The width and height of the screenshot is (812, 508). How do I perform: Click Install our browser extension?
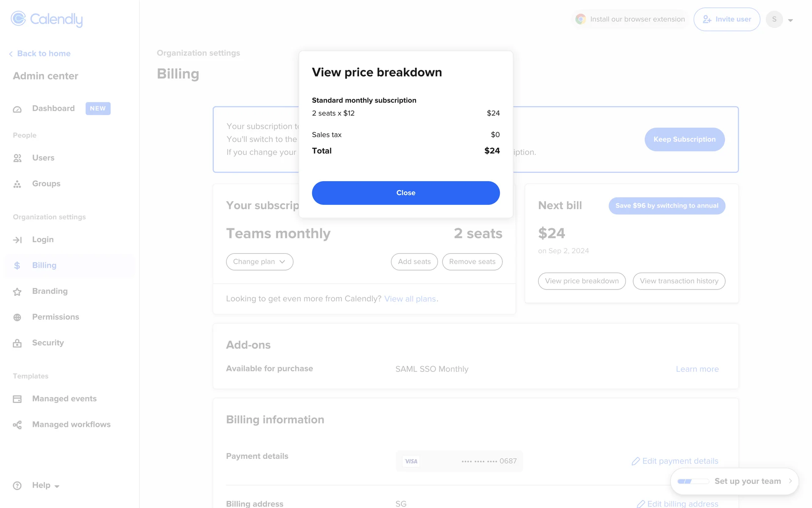[630, 19]
